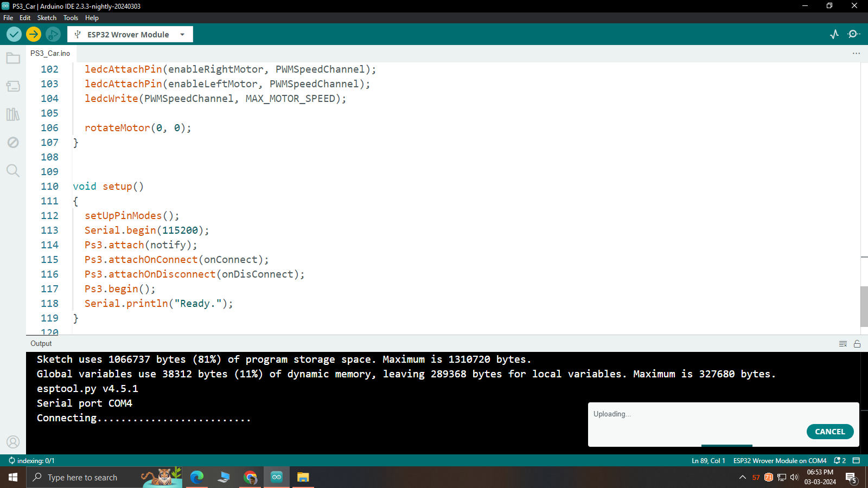The height and width of the screenshot is (488, 868).
Task: Click the Serial.println("Ready.") line
Action: click(159, 303)
